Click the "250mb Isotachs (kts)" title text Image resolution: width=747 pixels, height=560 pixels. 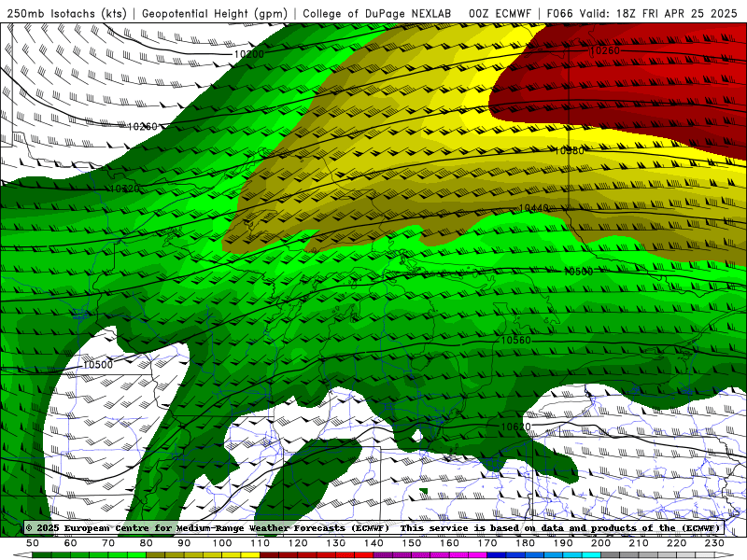(67, 13)
